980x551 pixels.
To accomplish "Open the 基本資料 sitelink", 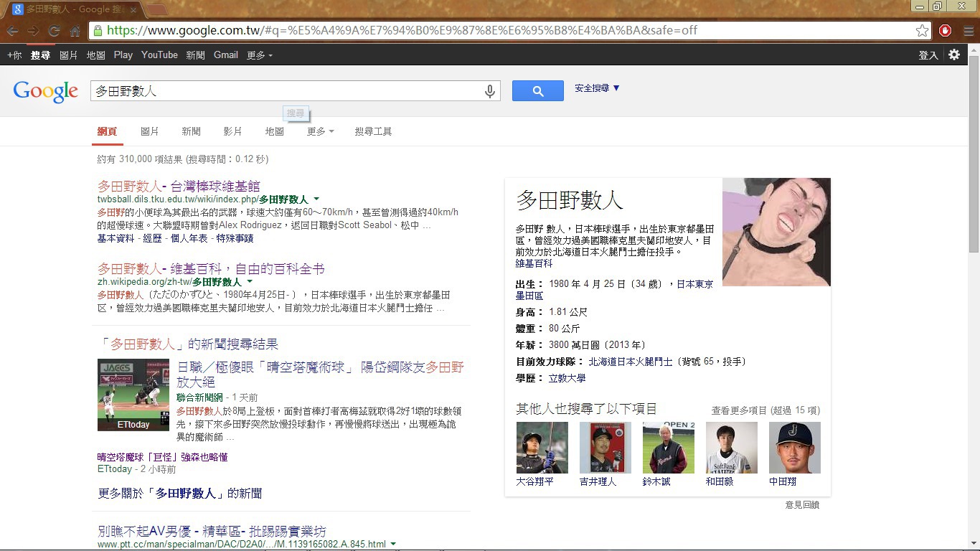I will tap(116, 238).
